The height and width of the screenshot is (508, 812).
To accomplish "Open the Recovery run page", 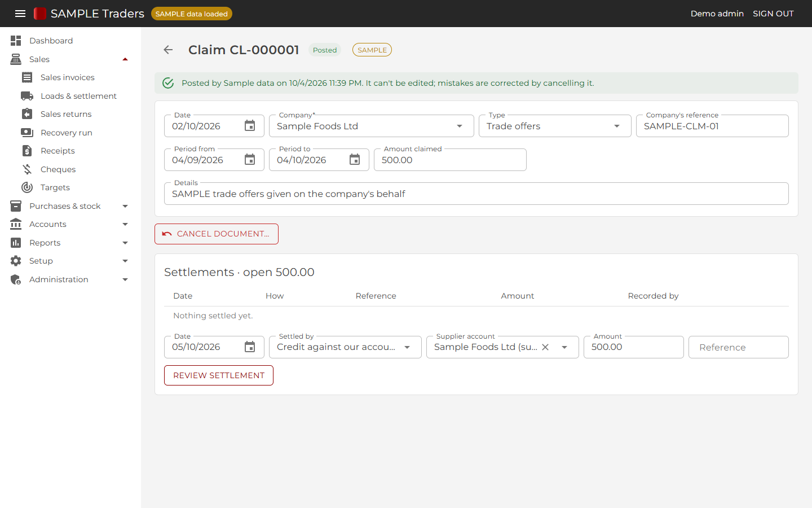I will click(x=67, y=133).
